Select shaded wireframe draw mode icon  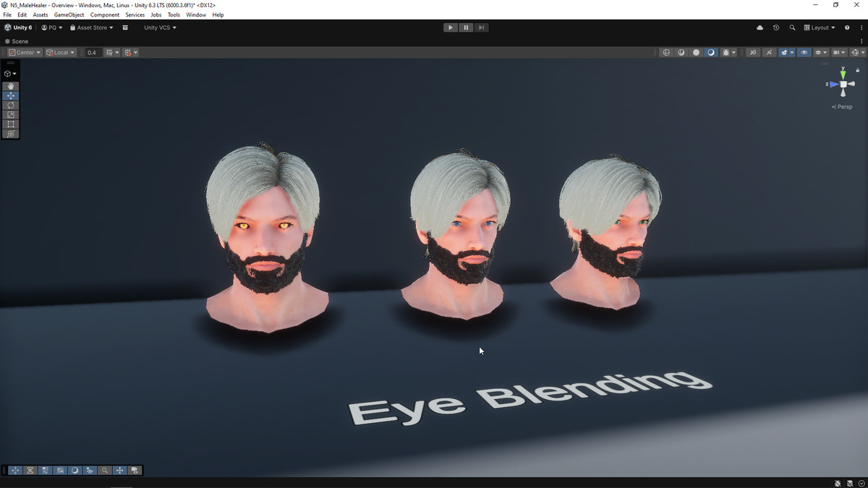[681, 52]
